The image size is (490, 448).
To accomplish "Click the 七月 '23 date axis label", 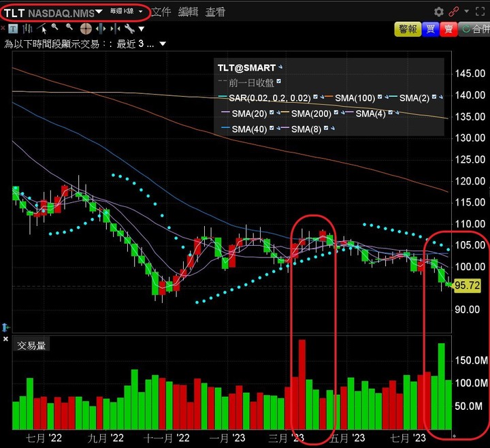I will click(x=408, y=438).
